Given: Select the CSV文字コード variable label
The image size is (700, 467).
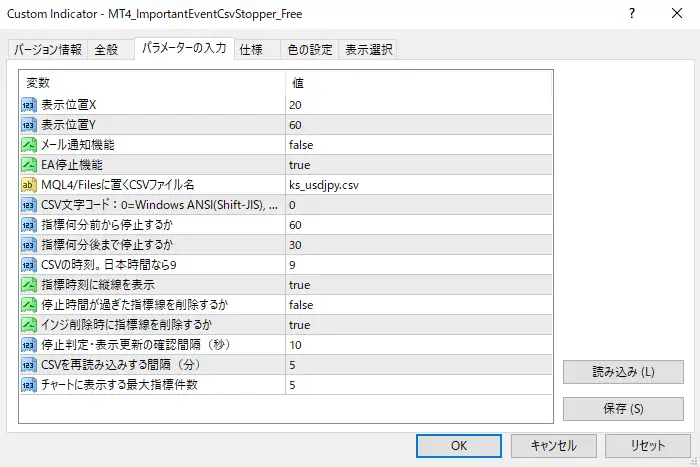Looking at the screenshot, I should click(x=159, y=205).
